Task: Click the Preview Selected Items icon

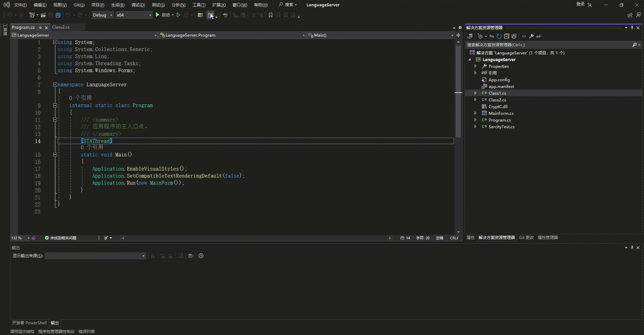Action: click(539, 36)
